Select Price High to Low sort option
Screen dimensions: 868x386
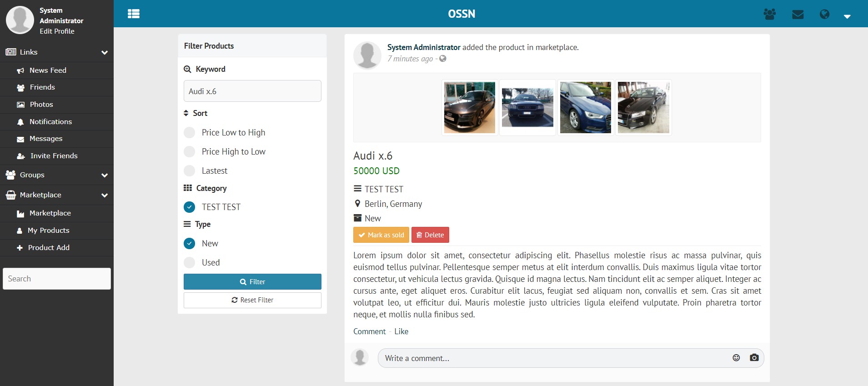click(189, 151)
